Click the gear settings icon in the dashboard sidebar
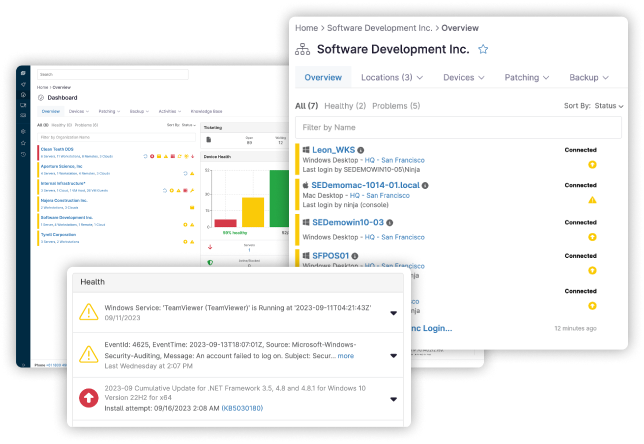Viewport: 644px width, 444px height. tap(23, 131)
